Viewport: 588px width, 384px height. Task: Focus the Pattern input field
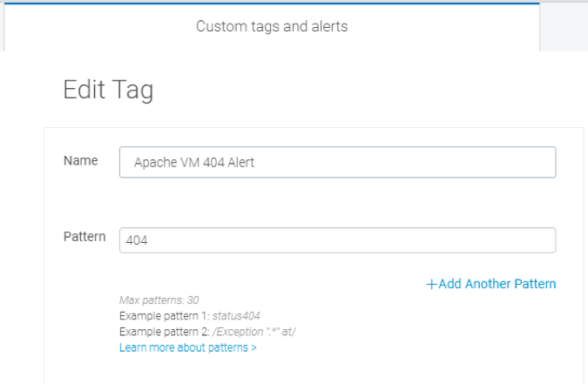click(337, 240)
